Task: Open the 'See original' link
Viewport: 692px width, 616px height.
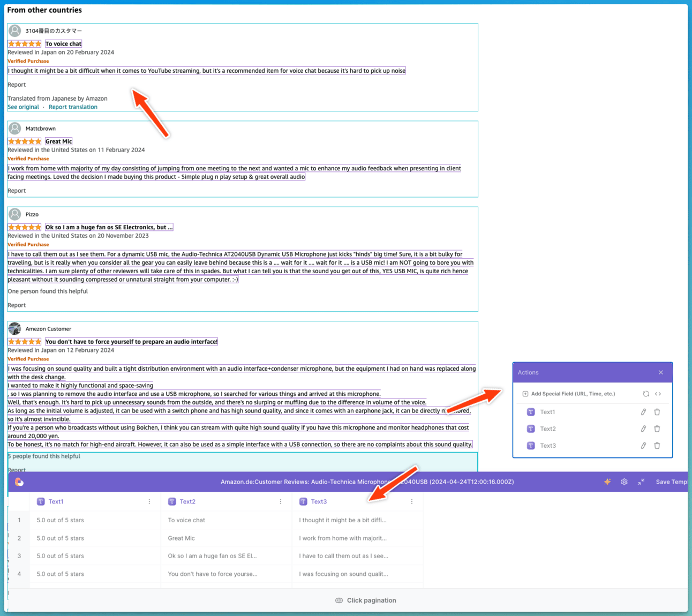Action: (23, 107)
